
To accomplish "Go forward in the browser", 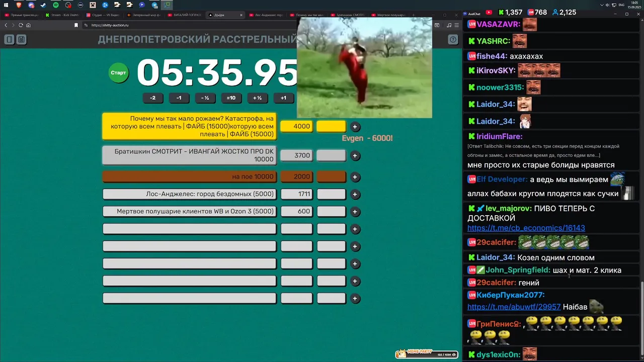I will click(x=14, y=25).
